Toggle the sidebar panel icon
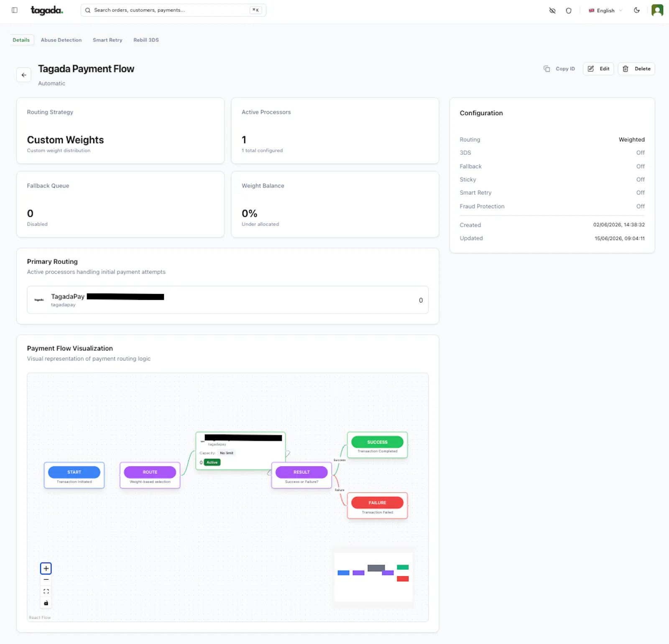The width and height of the screenshot is (669, 644). click(x=15, y=10)
